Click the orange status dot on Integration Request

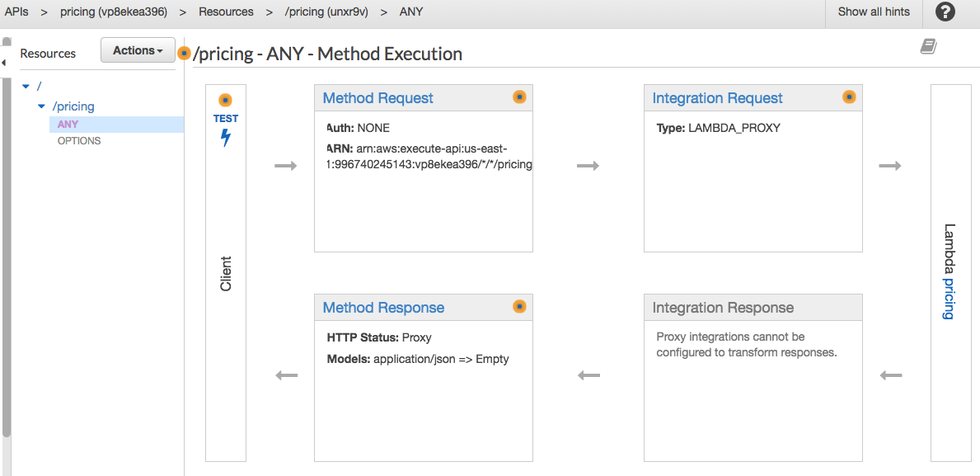[x=849, y=97]
